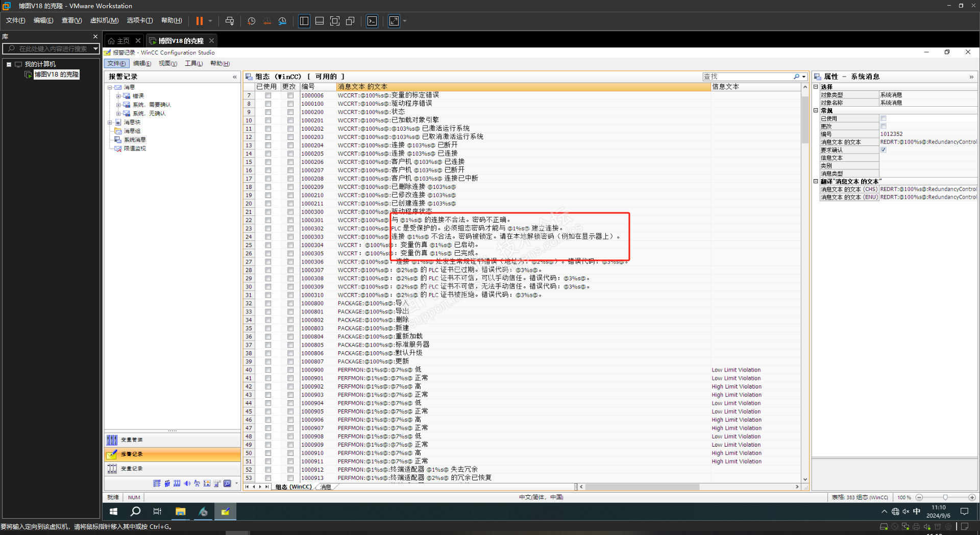This screenshot has height=535, width=980.
Task: Collapse the 消息 tree node
Action: [x=110, y=87]
